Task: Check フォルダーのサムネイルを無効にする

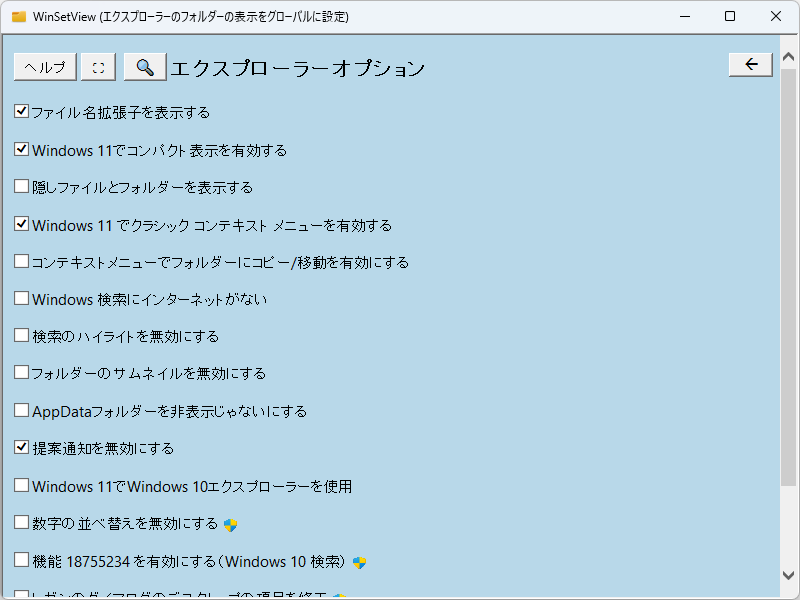Action: point(21,373)
